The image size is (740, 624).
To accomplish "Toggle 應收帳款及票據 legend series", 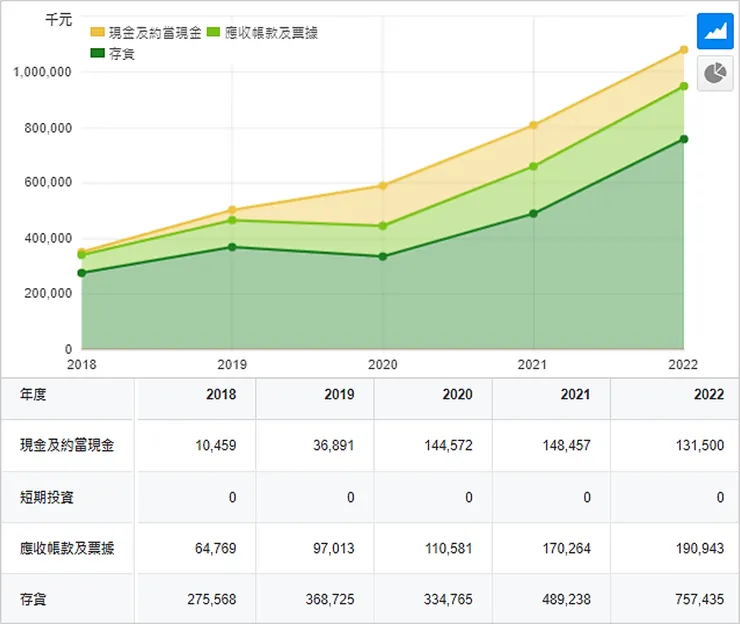I will 262,33.
